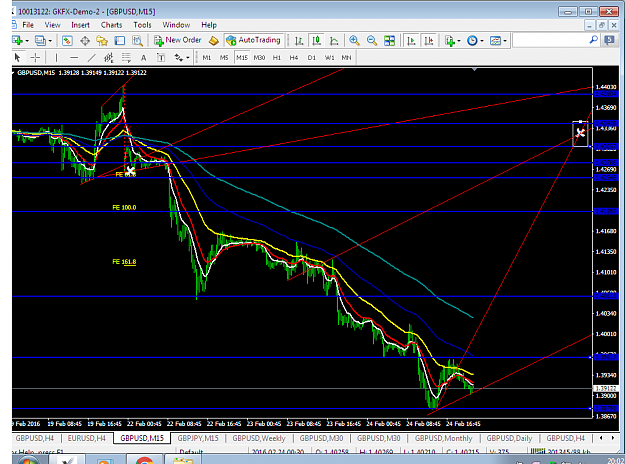Click the MetaEditor yellow book icon

[214, 41]
